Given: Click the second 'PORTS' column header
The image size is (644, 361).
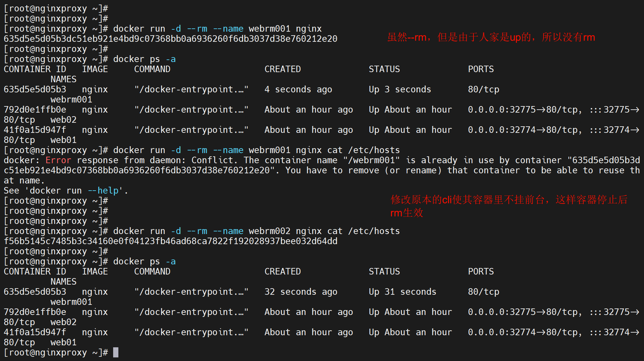Looking at the screenshot, I should (481, 272).
